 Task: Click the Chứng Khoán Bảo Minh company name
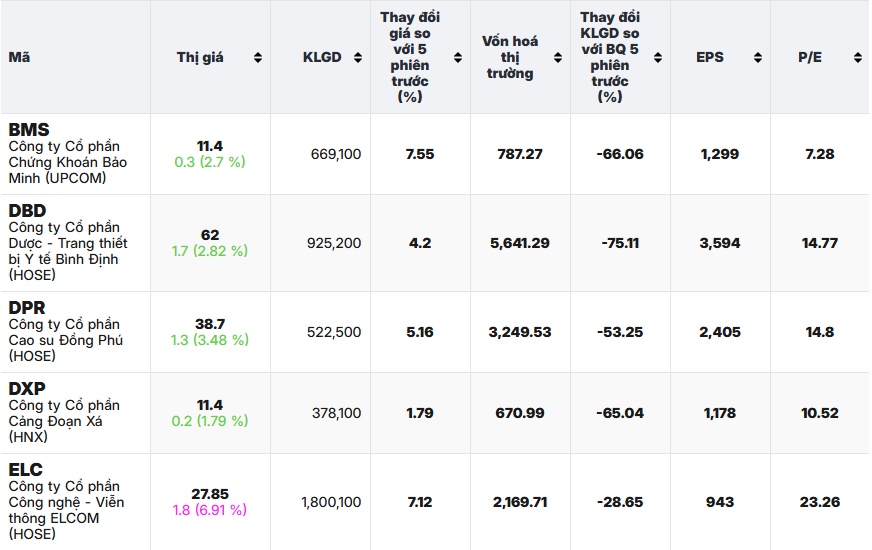(x=67, y=162)
